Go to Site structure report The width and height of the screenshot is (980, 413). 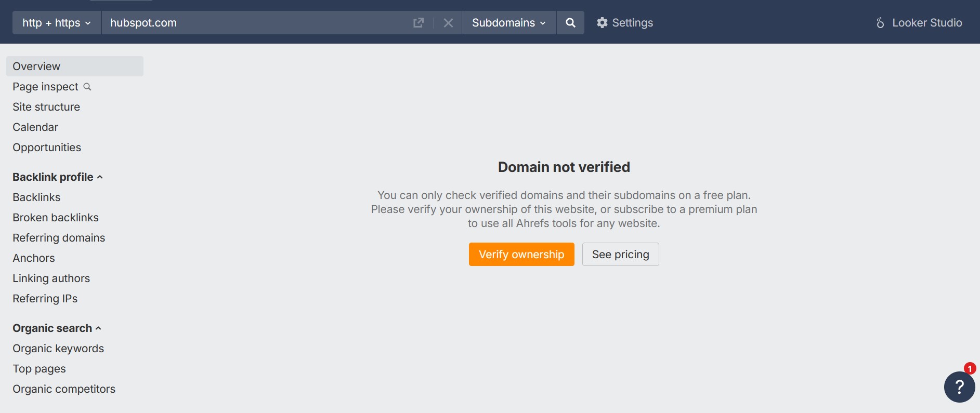point(46,107)
